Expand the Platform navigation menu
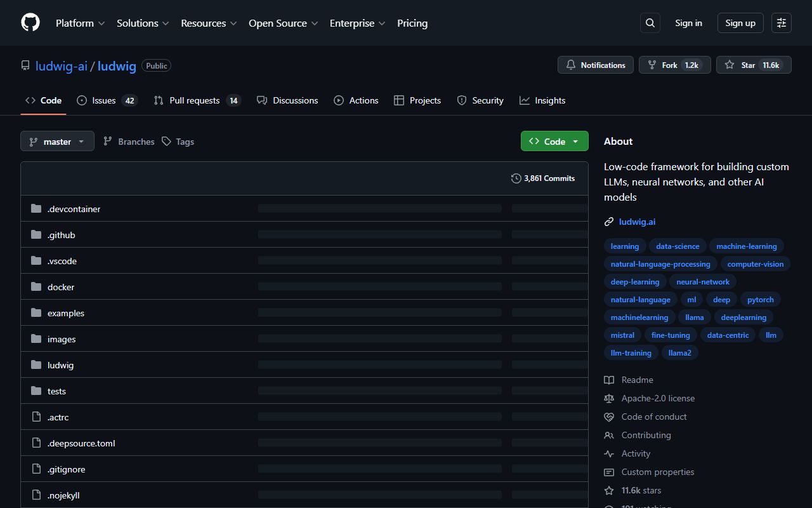Image resolution: width=812 pixels, height=508 pixels. click(80, 23)
